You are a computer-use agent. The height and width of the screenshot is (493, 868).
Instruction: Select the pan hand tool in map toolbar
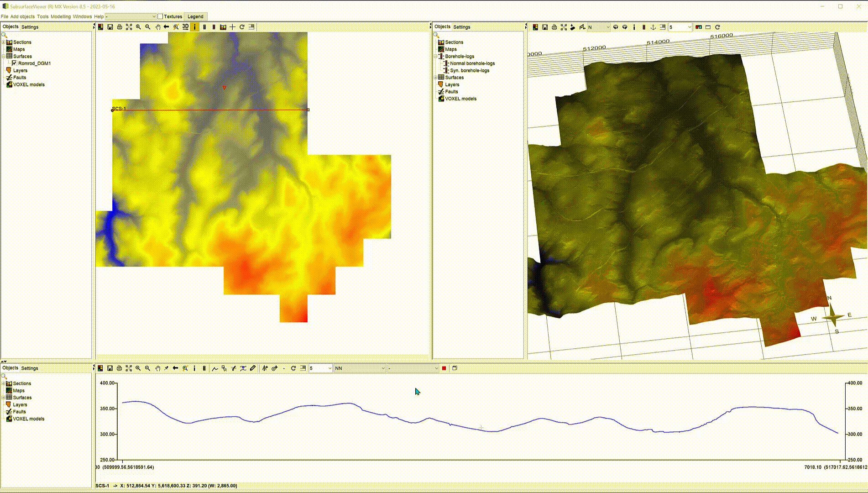(x=158, y=27)
